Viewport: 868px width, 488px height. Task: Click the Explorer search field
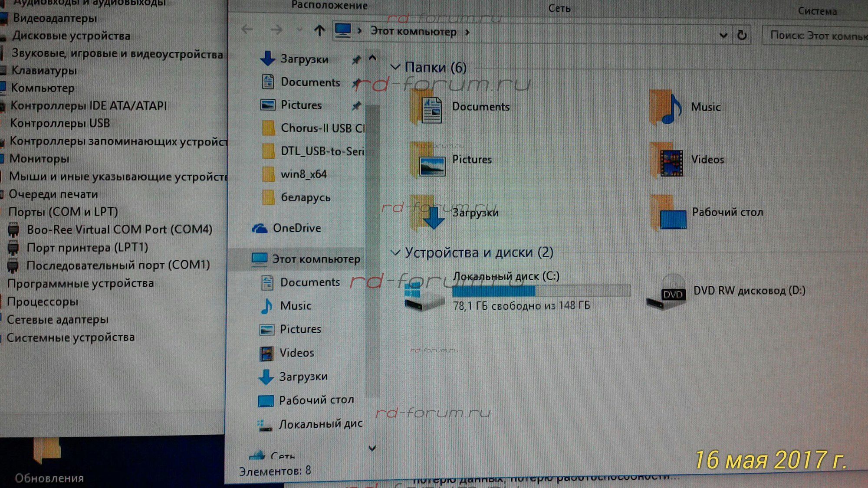point(816,35)
